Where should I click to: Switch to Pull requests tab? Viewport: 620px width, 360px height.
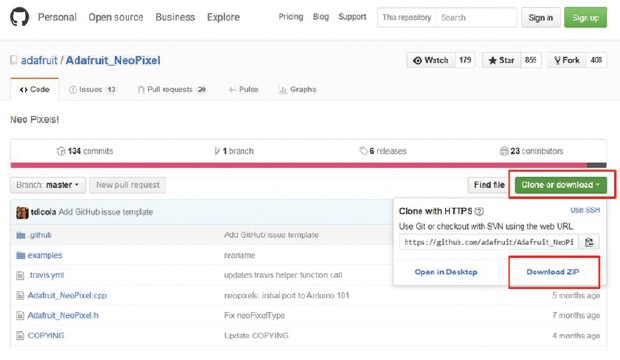click(172, 89)
